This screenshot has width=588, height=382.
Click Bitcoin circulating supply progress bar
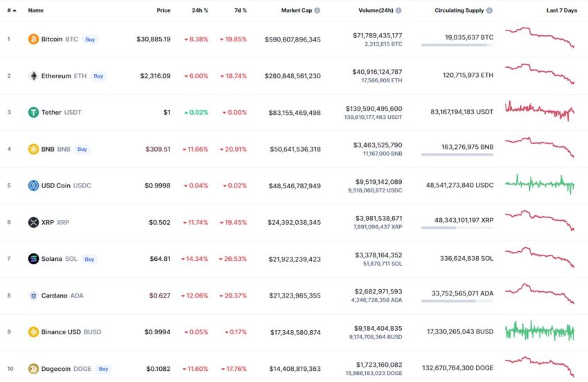pos(457,45)
